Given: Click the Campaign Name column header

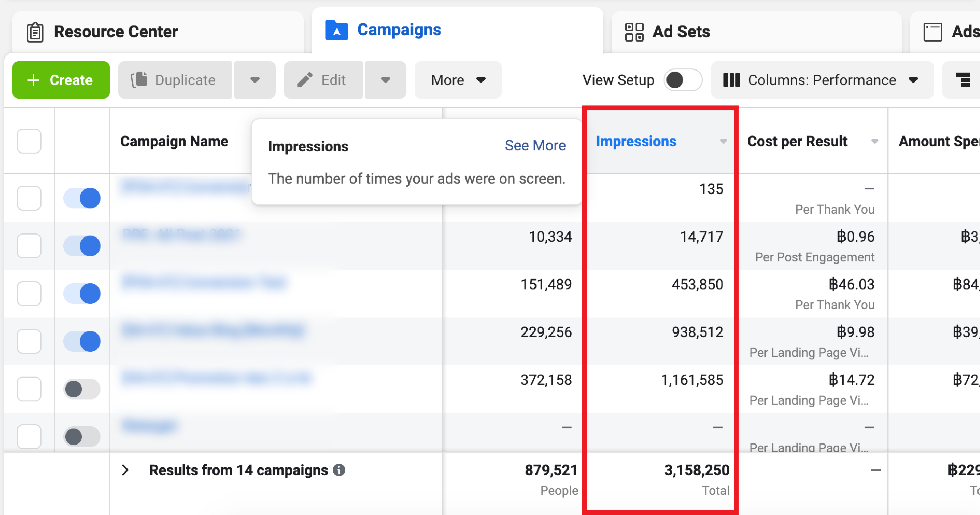Looking at the screenshot, I should [x=174, y=141].
